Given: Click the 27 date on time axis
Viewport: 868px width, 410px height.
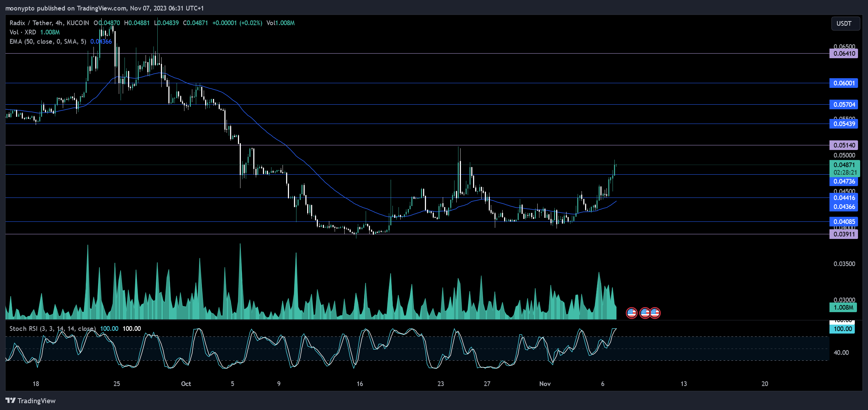Looking at the screenshot, I should click(487, 384).
